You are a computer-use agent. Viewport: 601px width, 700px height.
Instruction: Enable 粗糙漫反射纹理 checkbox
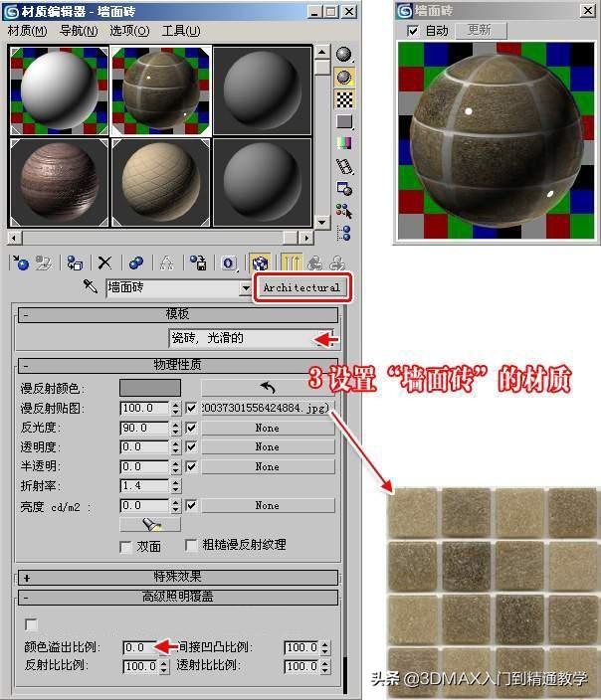pyautogui.click(x=192, y=546)
